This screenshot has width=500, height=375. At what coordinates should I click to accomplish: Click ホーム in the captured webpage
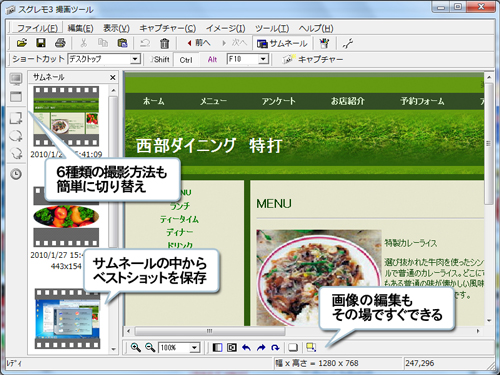click(154, 101)
